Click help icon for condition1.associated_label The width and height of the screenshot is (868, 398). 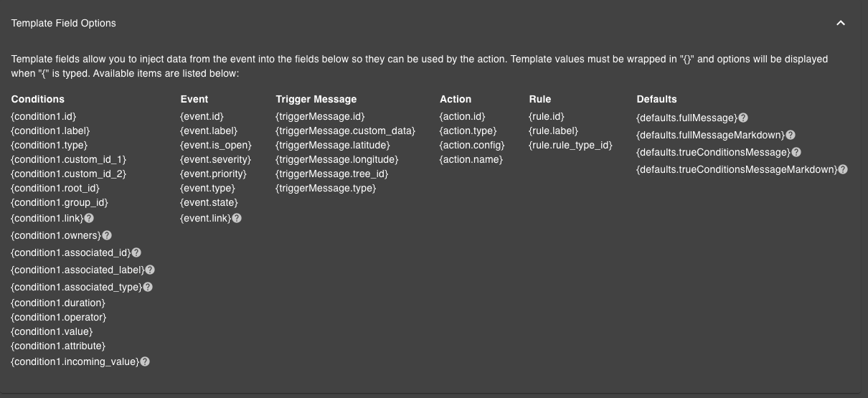click(150, 270)
